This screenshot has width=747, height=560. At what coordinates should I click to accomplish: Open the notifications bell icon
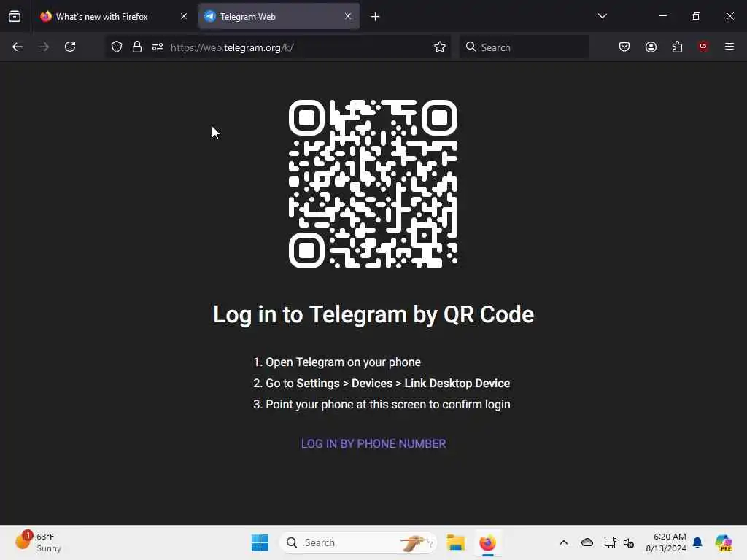[697, 542]
